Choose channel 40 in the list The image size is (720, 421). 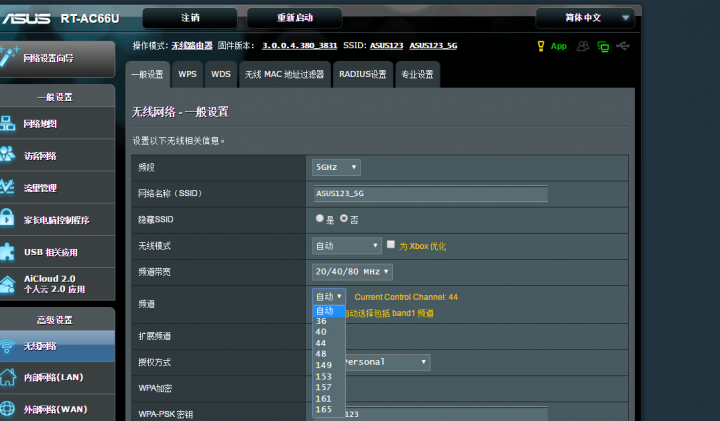329,332
